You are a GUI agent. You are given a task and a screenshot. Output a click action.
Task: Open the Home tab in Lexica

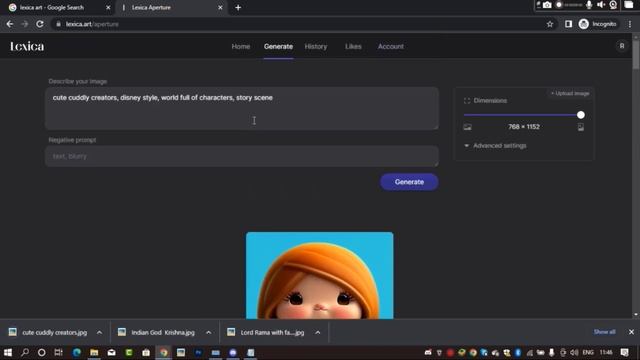point(241,47)
